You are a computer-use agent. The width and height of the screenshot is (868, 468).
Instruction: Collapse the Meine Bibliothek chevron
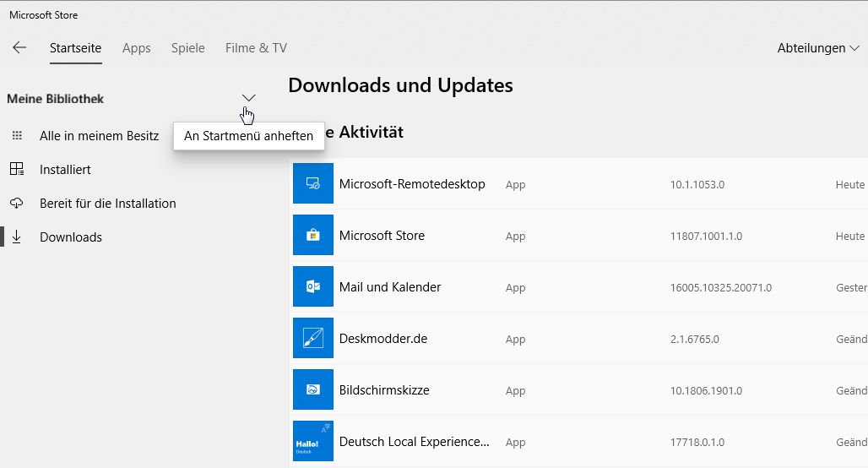(248, 98)
